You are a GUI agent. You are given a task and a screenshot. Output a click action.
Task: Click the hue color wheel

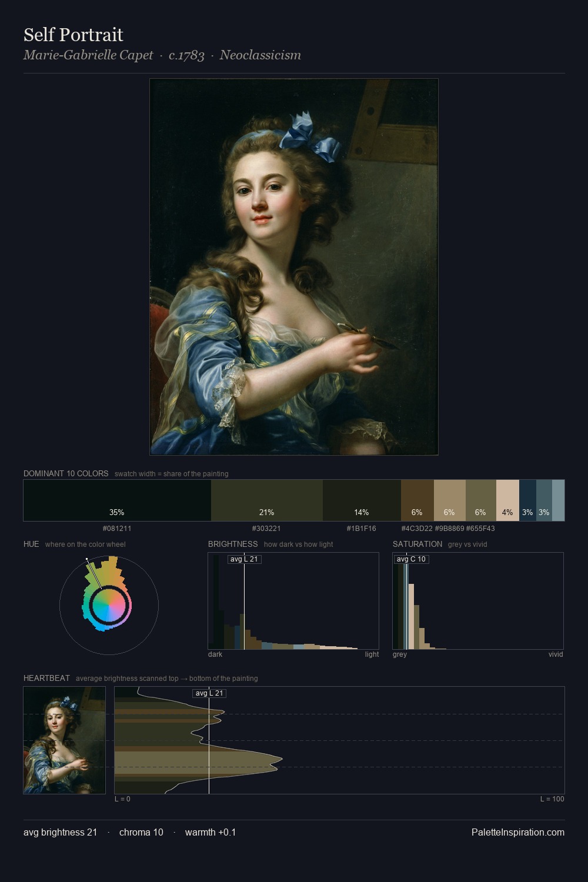tap(109, 605)
